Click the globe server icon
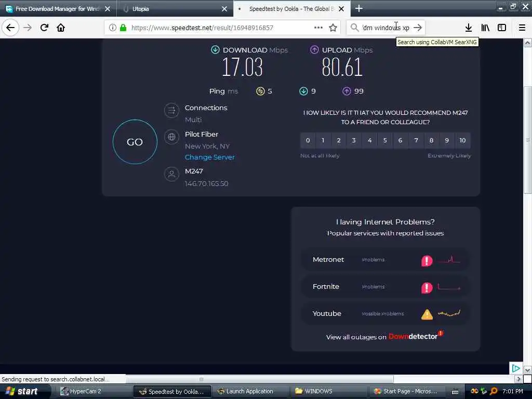This screenshot has width=532, height=399. pyautogui.click(x=171, y=137)
